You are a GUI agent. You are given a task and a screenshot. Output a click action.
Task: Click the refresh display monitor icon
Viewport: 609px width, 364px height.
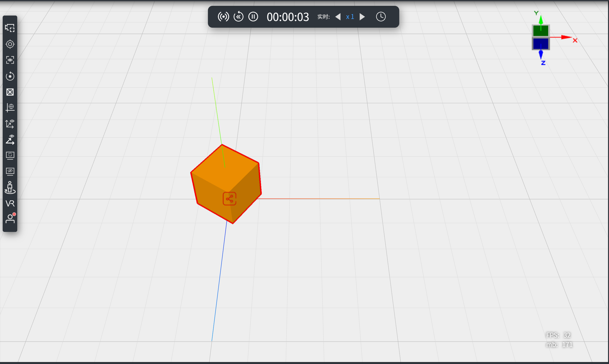[10, 155]
